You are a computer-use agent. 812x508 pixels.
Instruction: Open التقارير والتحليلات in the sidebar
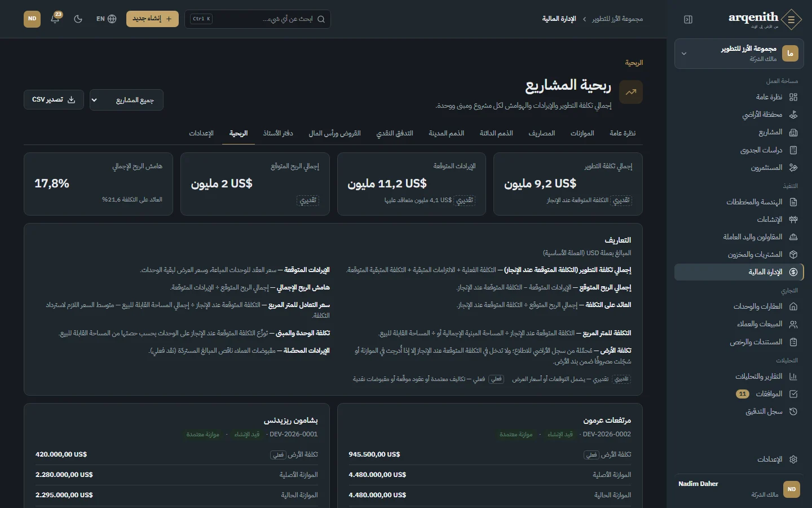[739, 376]
